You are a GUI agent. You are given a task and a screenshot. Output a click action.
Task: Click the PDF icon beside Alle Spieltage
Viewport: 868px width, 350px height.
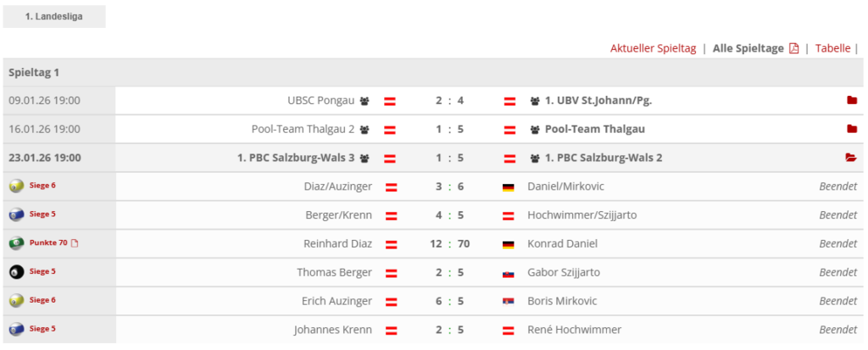click(x=794, y=48)
